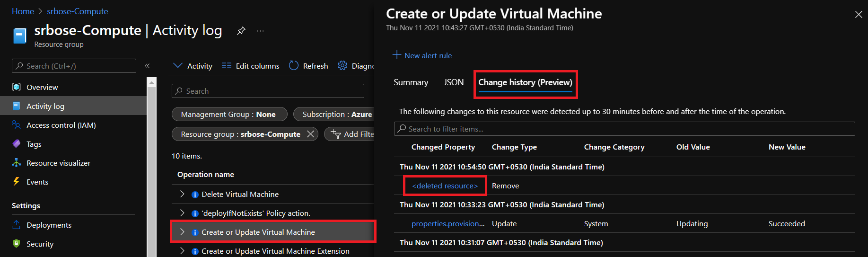This screenshot has height=257, width=868.
Task: Collapse the left navigation with double chevron
Action: tap(147, 66)
